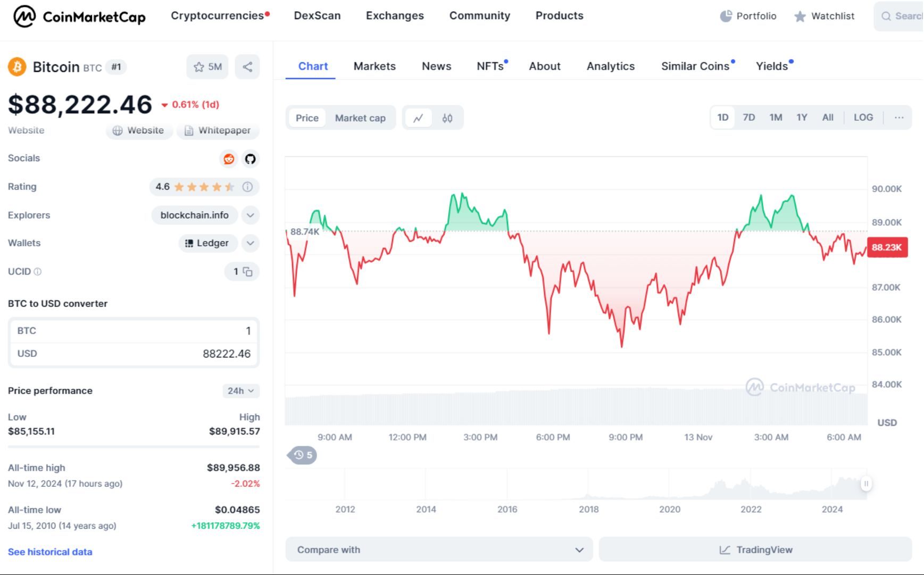The height and width of the screenshot is (575, 924).
Task: Open Bitcoin's GitHub repository
Action: click(x=250, y=159)
